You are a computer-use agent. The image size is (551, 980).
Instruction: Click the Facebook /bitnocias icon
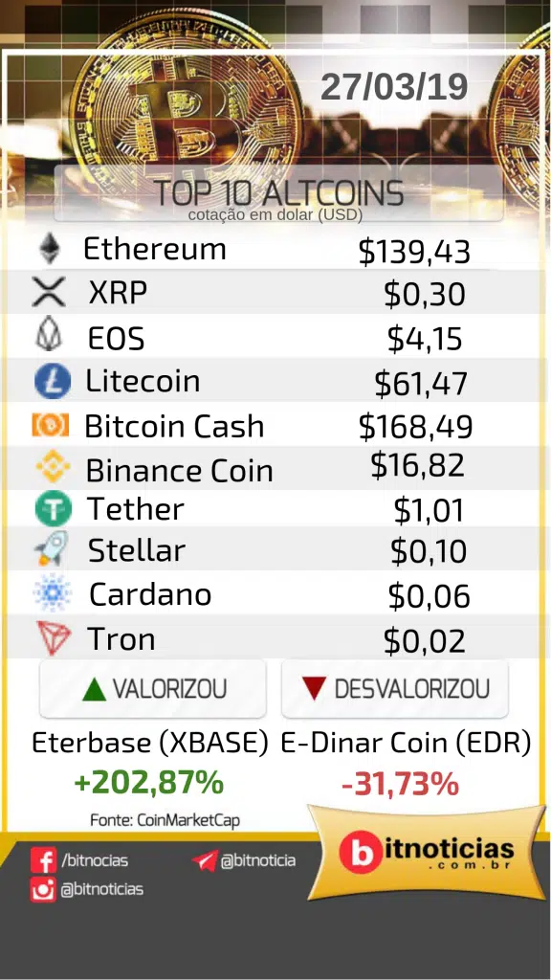coord(43,860)
